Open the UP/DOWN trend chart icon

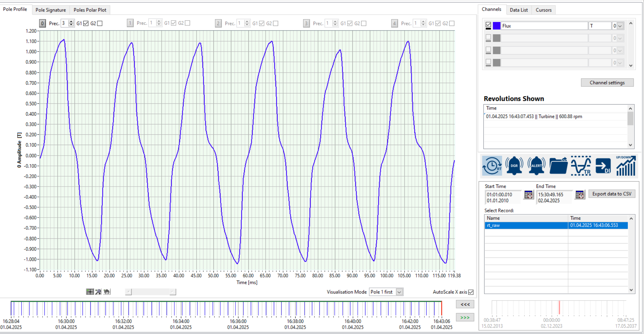(626, 166)
